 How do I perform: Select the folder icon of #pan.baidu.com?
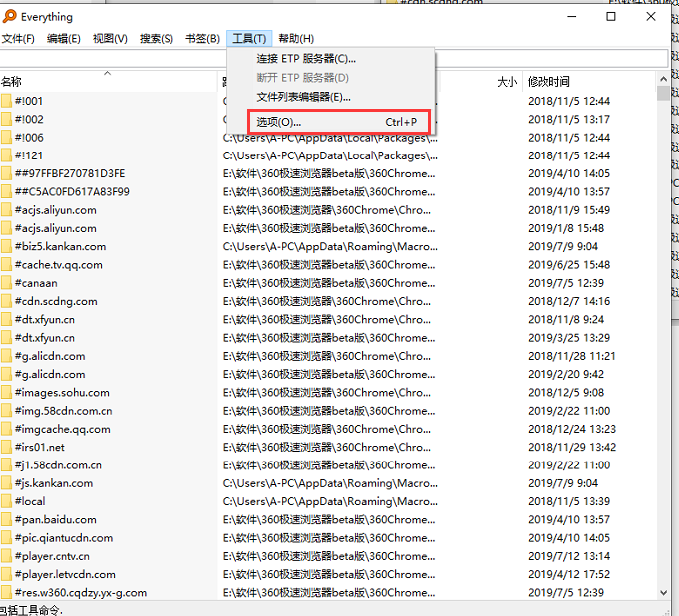point(6,519)
